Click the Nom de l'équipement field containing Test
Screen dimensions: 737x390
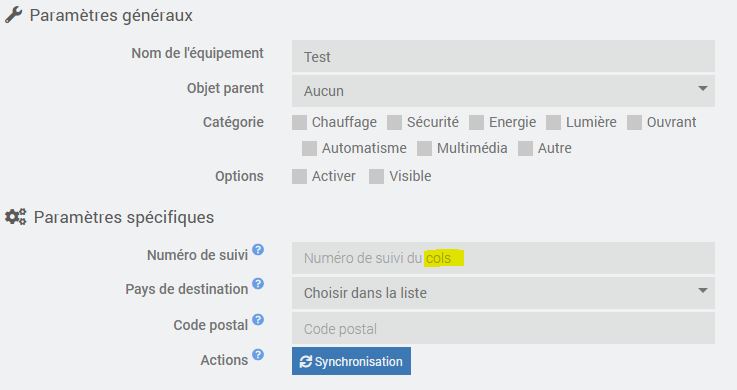pyautogui.click(x=503, y=56)
